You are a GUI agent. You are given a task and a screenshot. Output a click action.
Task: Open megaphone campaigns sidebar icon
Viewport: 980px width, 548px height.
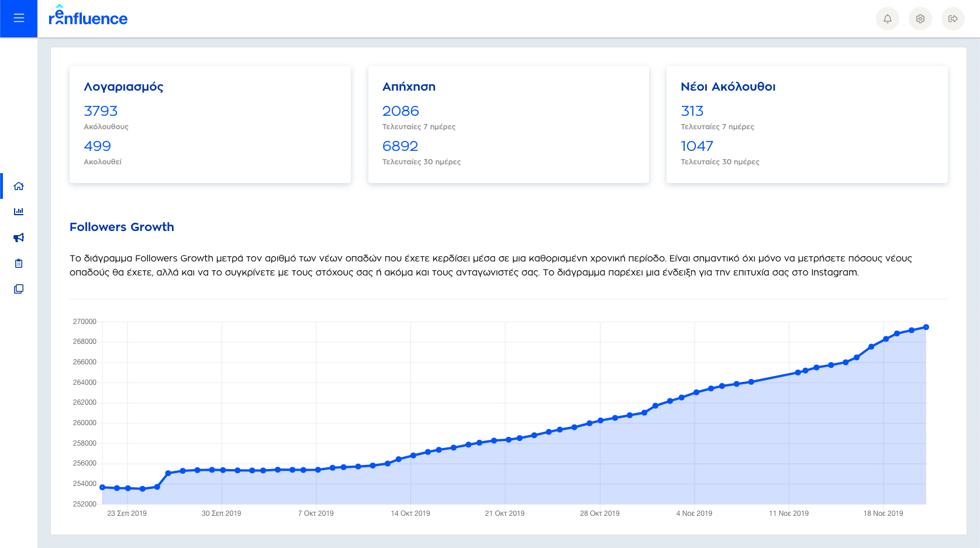click(x=19, y=237)
